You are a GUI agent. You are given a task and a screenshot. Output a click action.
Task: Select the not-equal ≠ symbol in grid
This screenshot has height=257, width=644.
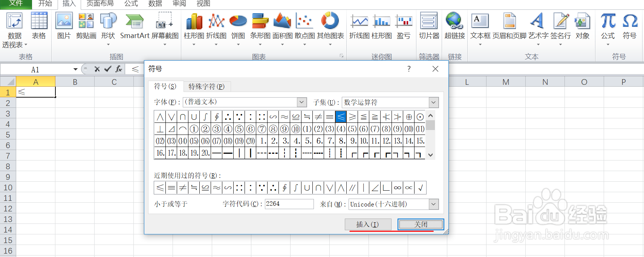click(x=318, y=117)
